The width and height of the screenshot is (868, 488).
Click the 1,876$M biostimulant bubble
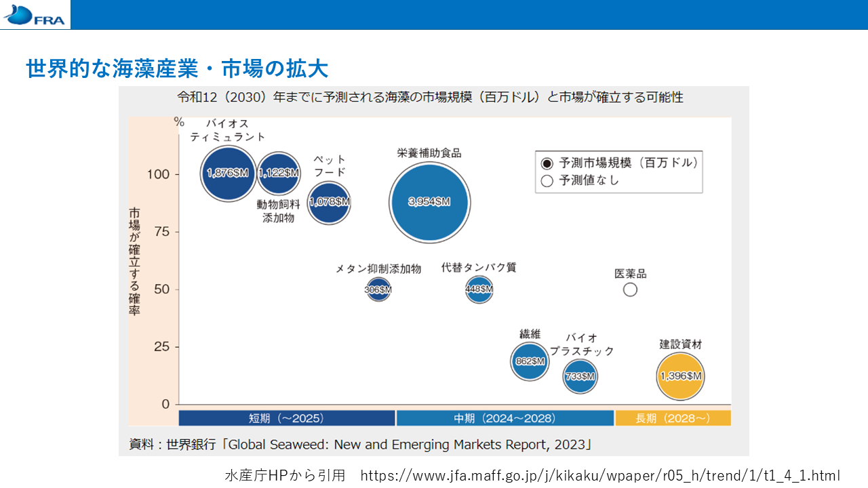tap(228, 174)
